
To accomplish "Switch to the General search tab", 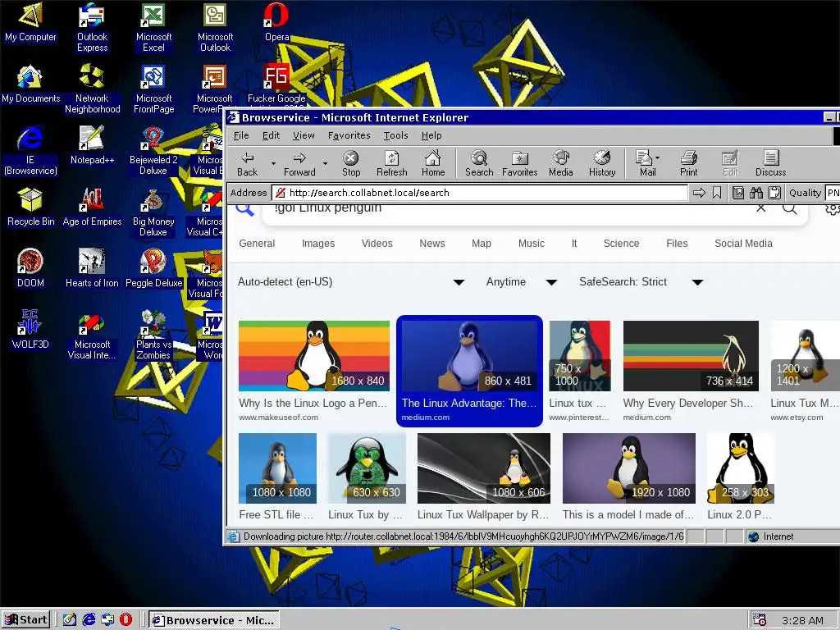I will (257, 243).
